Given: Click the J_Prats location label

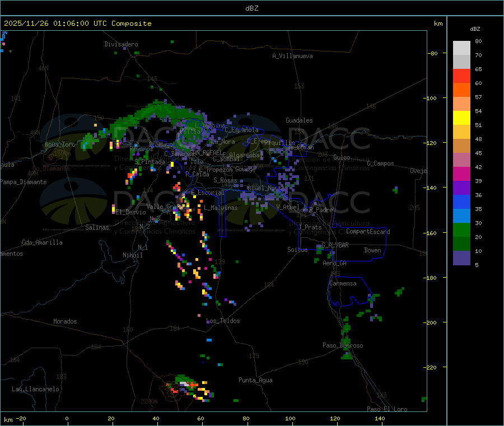Looking at the screenshot, I should [310, 227].
